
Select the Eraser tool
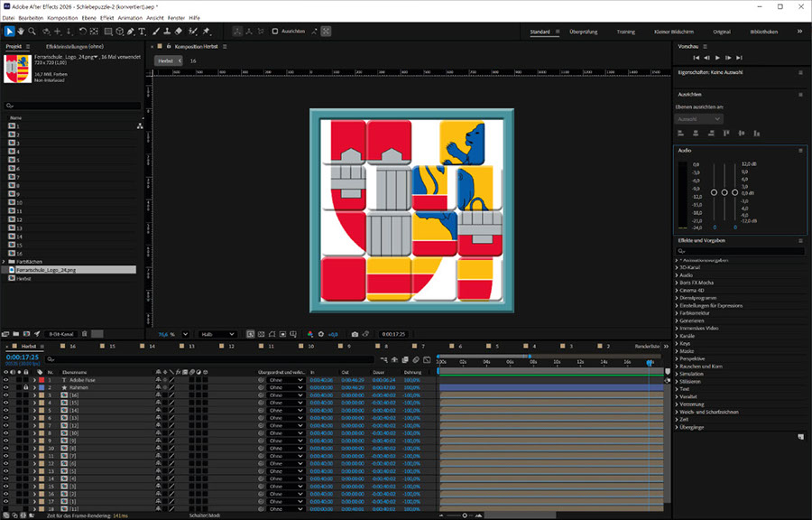click(179, 32)
